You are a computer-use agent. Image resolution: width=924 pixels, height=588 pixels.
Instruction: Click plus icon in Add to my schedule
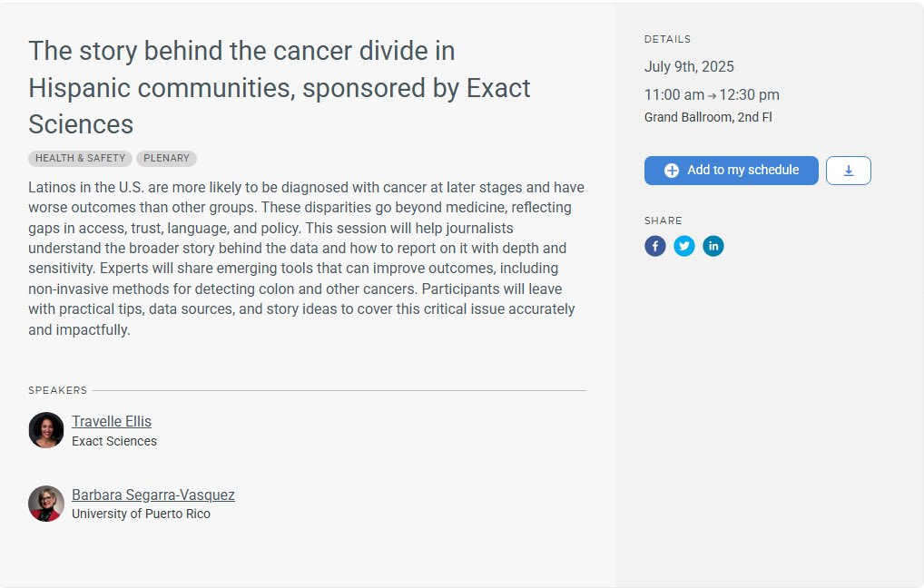point(671,171)
